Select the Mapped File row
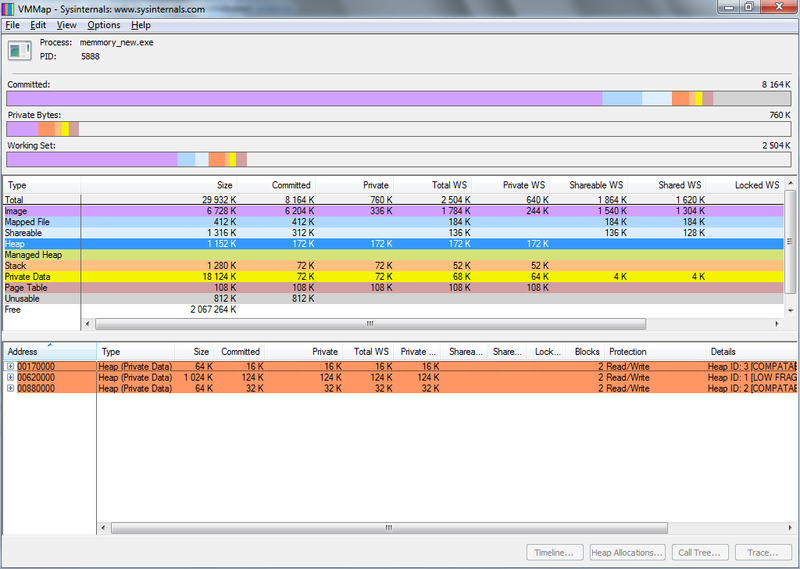 point(393,222)
